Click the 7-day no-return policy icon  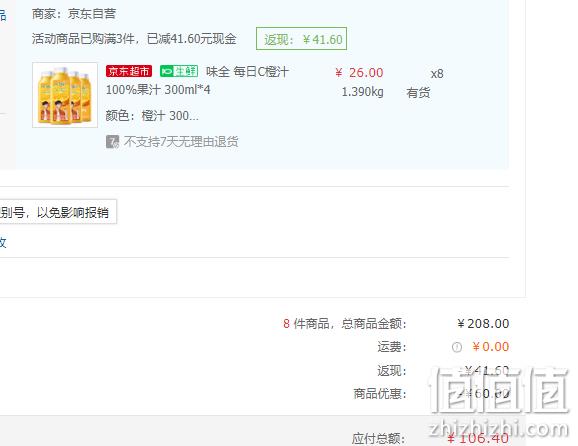coord(112,142)
